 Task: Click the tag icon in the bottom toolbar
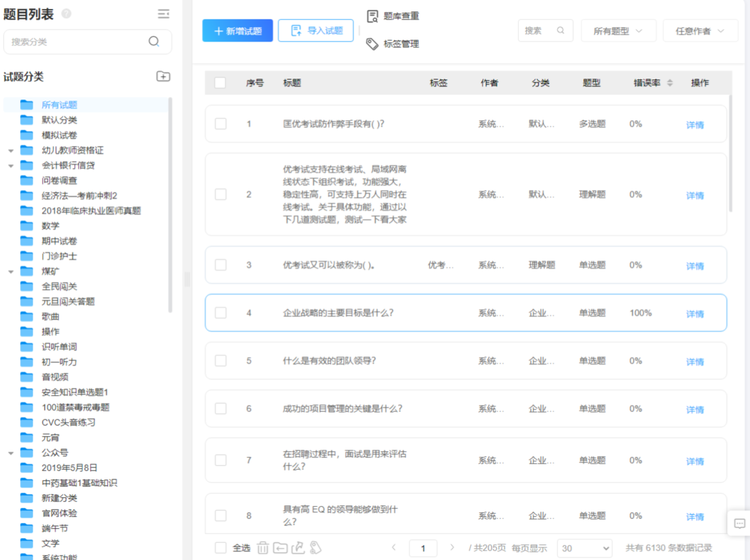tap(316, 547)
